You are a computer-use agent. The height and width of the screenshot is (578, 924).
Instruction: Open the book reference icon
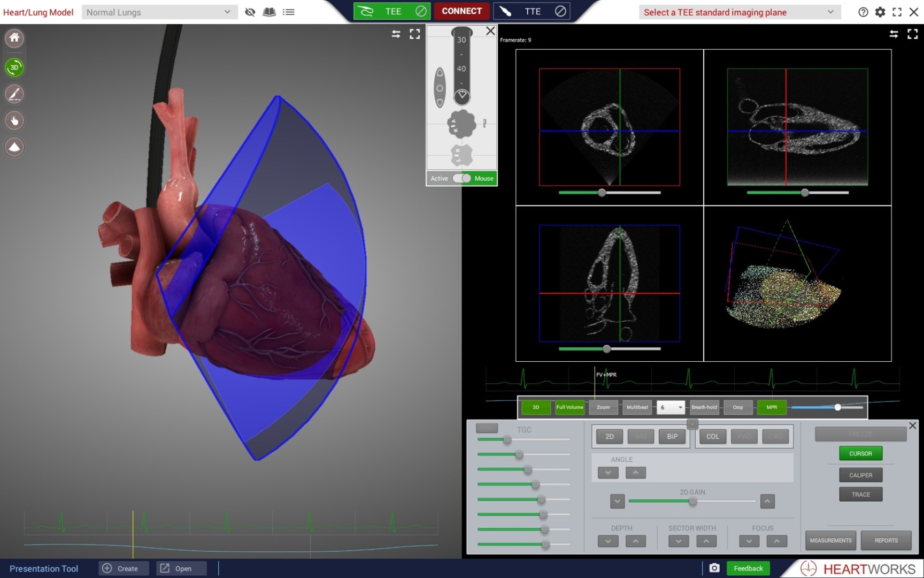269,12
